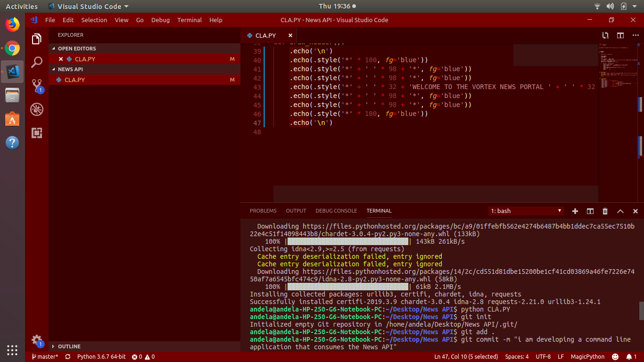
Task: Click the terminal vertical scrollbar
Action: pyautogui.click(x=641, y=311)
